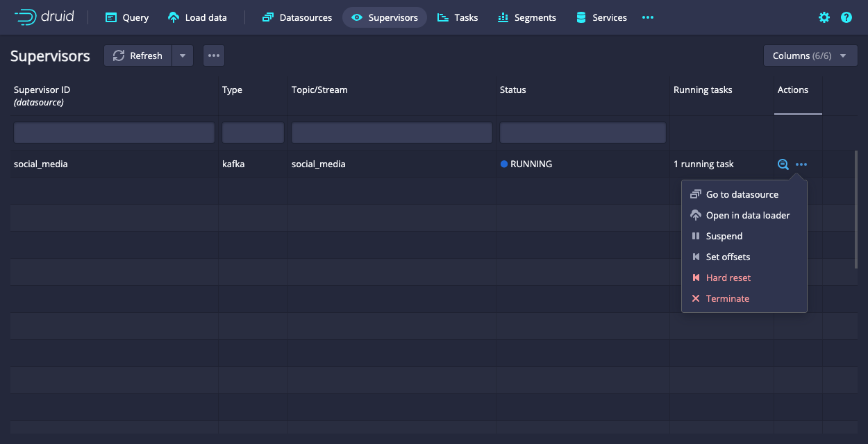Click the ellipsis button beside Refresh
Viewport: 868px width, 444px height.
[x=214, y=55]
